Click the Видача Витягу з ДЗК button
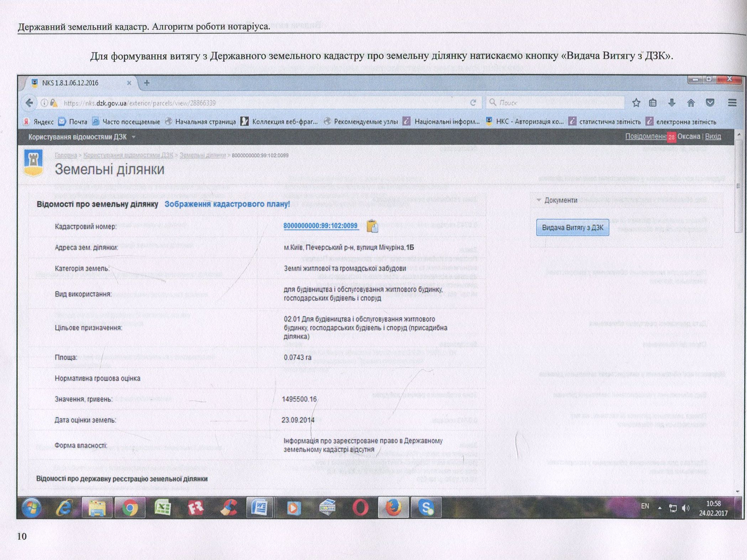 point(573,227)
